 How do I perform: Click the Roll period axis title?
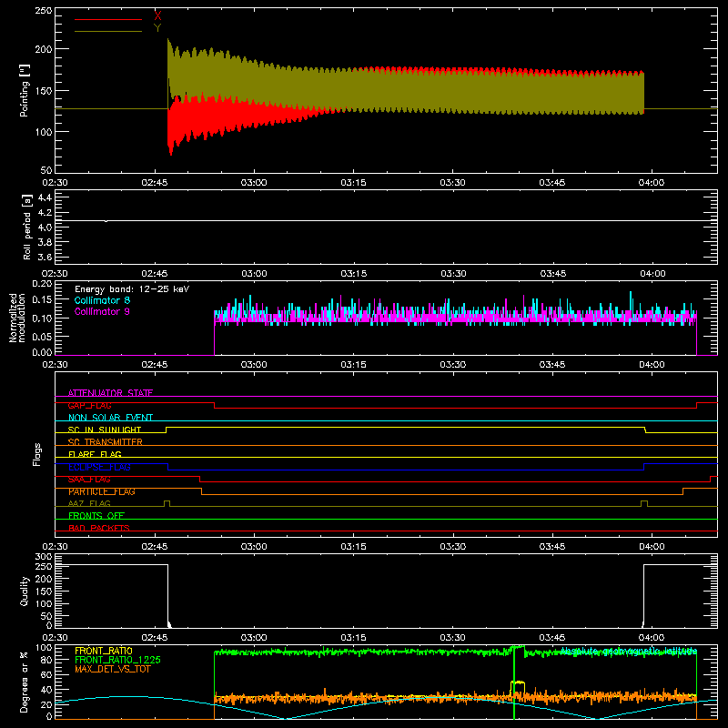pyautogui.click(x=26, y=227)
